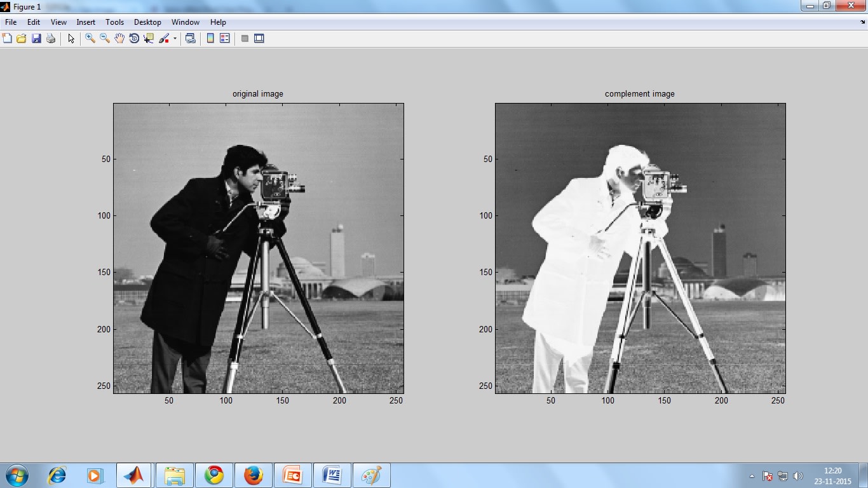This screenshot has width=868, height=488.
Task: Toggle the Insert Legend button
Action: [x=224, y=39]
